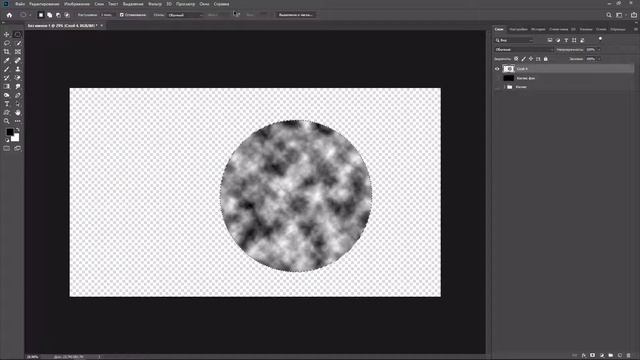Select the History Brush tool
This screenshot has width=640, height=360.
point(7,78)
